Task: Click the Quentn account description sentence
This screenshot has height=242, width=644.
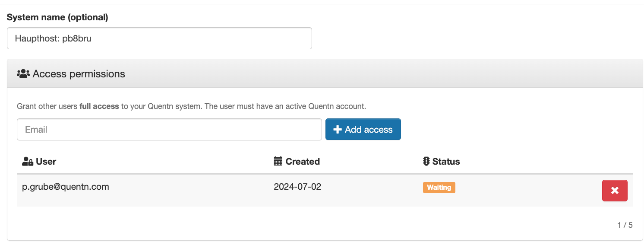Action: [191, 106]
